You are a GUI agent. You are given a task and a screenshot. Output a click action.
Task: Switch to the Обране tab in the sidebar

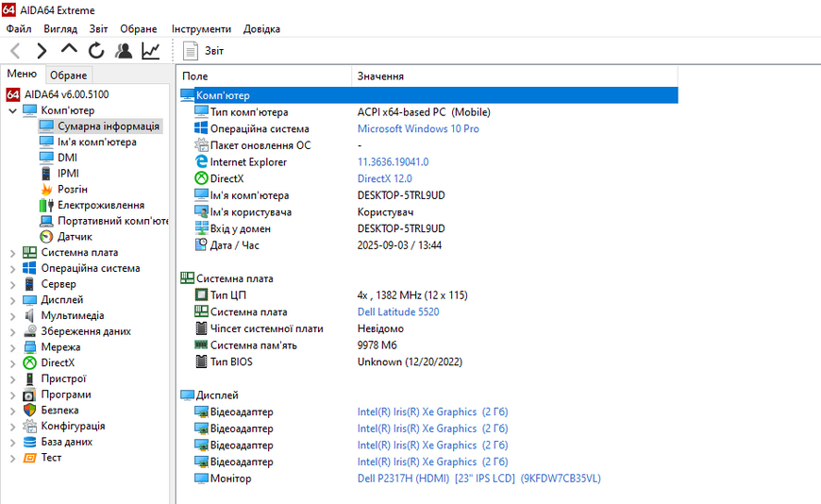pos(69,76)
